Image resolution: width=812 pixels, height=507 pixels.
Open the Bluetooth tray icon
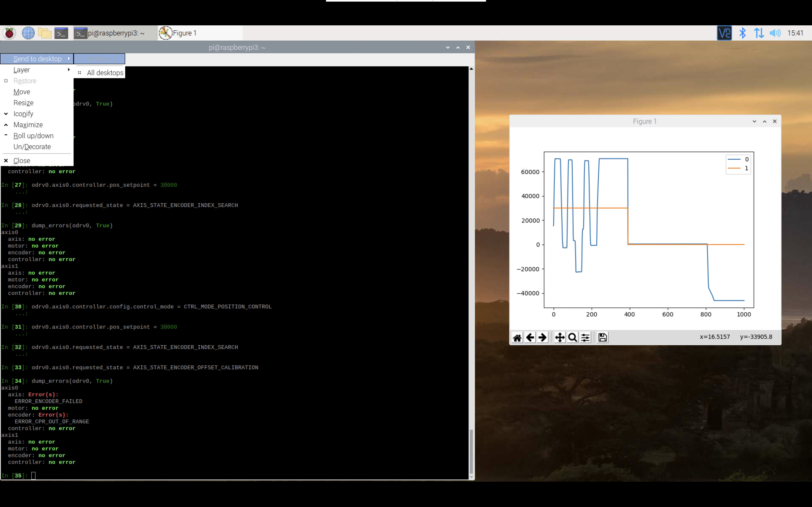tap(742, 32)
